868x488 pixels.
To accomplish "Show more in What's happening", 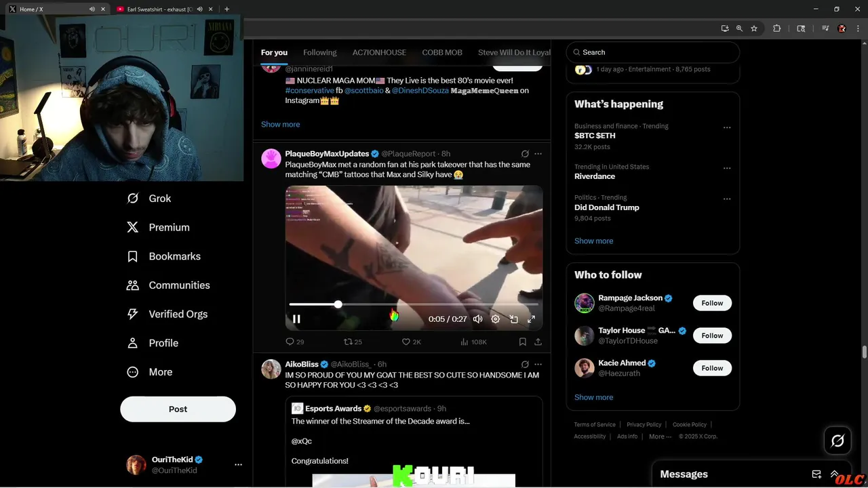I will (x=594, y=241).
